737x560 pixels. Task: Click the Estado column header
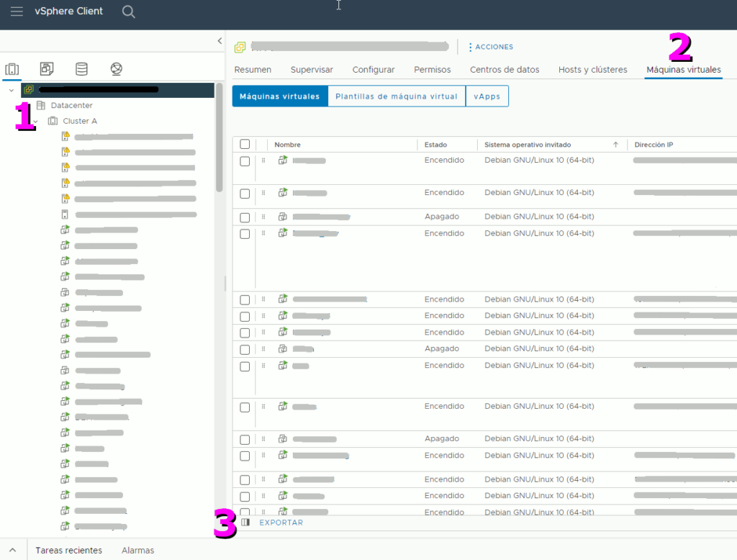coord(435,145)
